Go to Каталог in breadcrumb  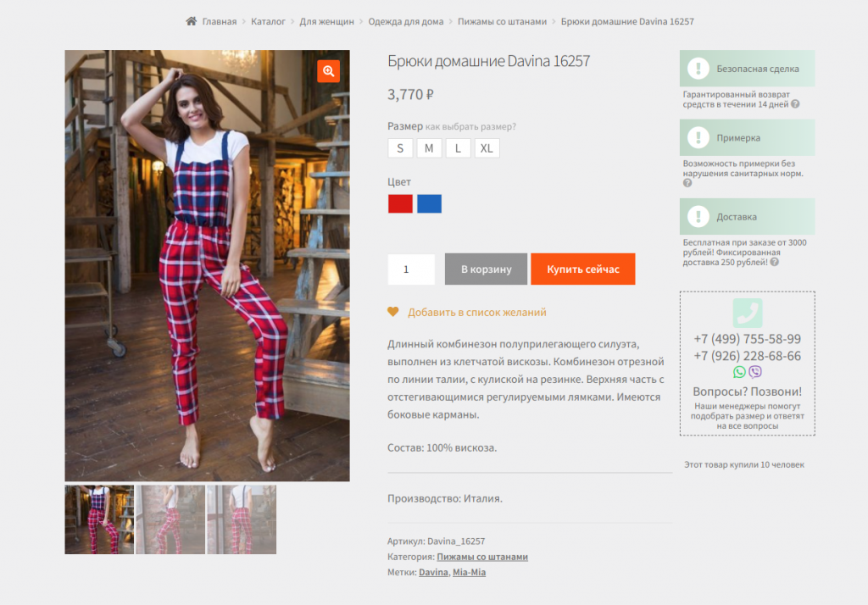click(268, 21)
